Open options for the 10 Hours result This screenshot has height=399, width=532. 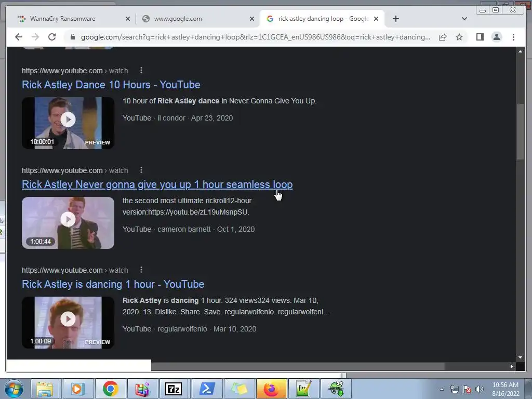pyautogui.click(x=141, y=70)
